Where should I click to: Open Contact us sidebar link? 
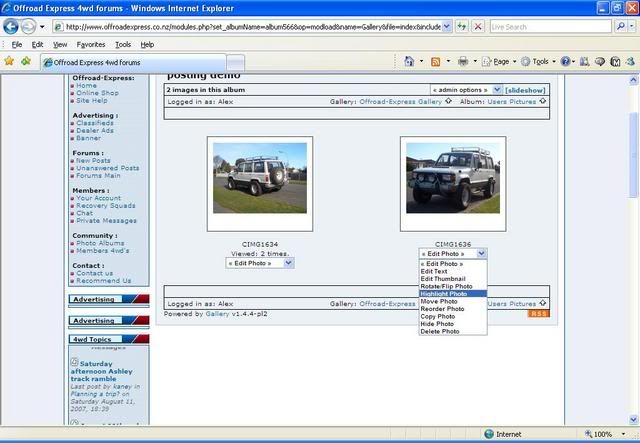(94, 273)
